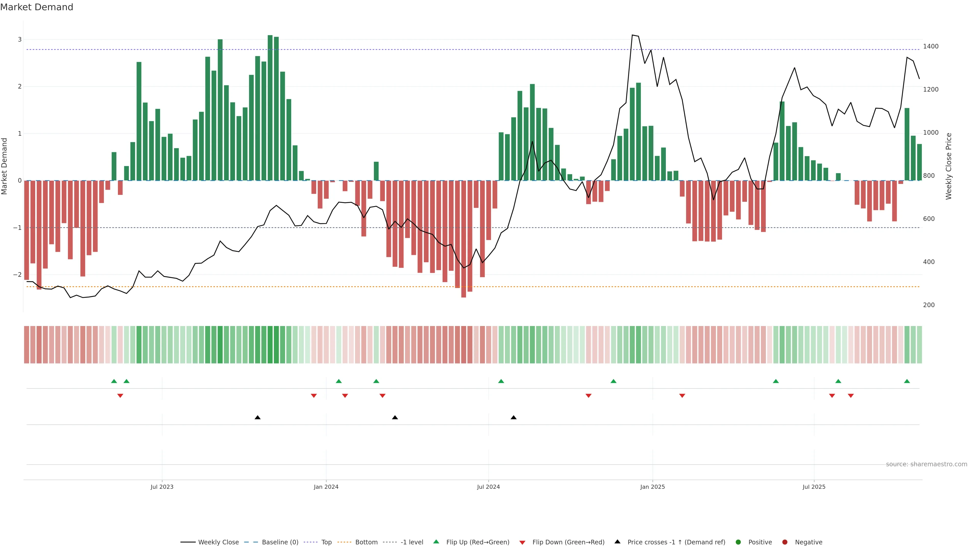Click the Market Demand chart title
This screenshot has width=980, height=551.
(36, 7)
